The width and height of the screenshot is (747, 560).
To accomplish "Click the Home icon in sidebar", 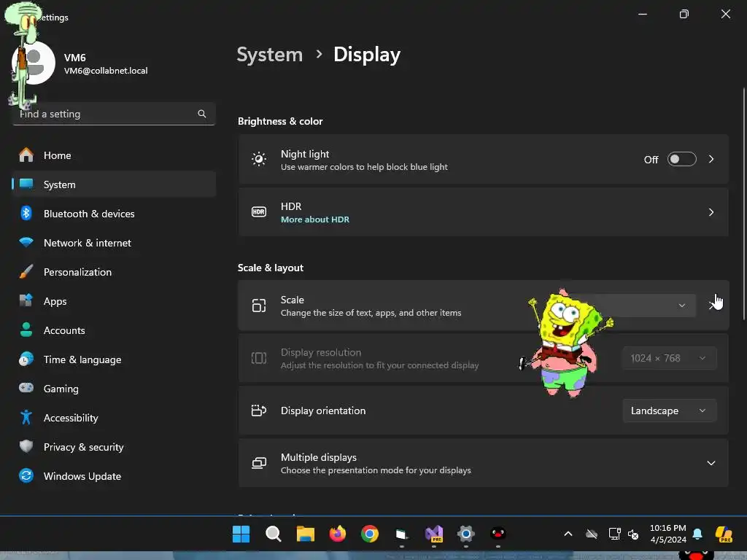I will click(26, 155).
